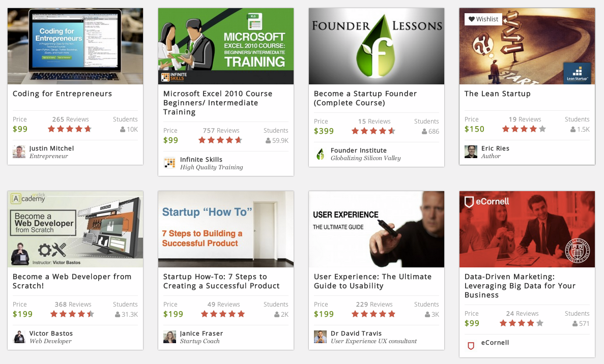
Task: Click Janice Fraser's profile photo
Action: 169,337
